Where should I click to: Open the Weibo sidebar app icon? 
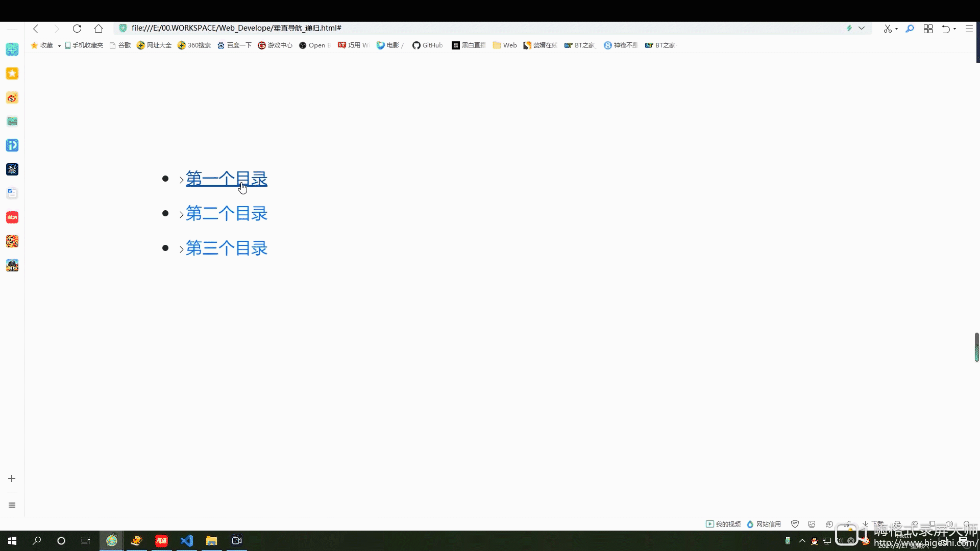[12, 97]
